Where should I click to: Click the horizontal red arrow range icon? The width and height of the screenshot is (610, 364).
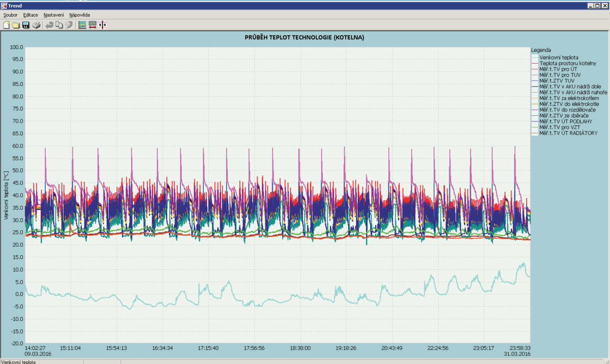93,25
